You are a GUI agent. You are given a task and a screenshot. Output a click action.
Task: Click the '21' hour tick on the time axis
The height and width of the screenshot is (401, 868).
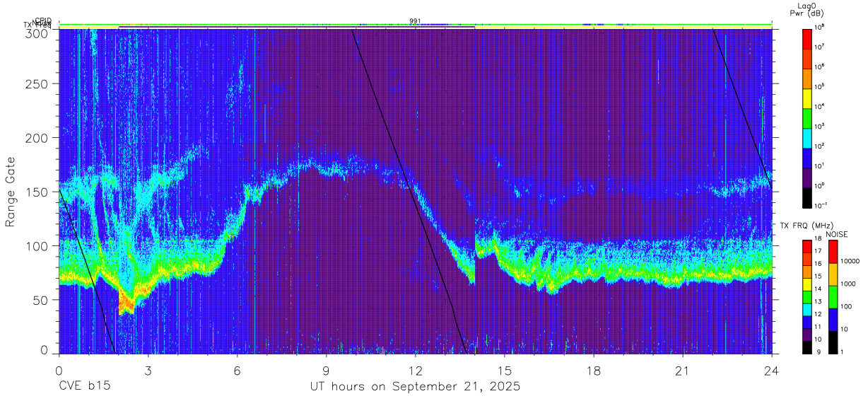tap(683, 370)
